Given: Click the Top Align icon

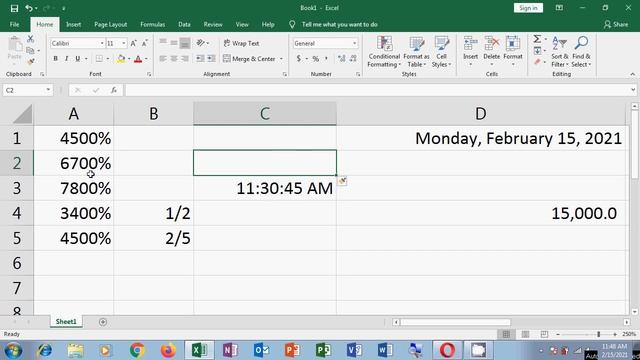Looking at the screenshot, I should 163,43.
